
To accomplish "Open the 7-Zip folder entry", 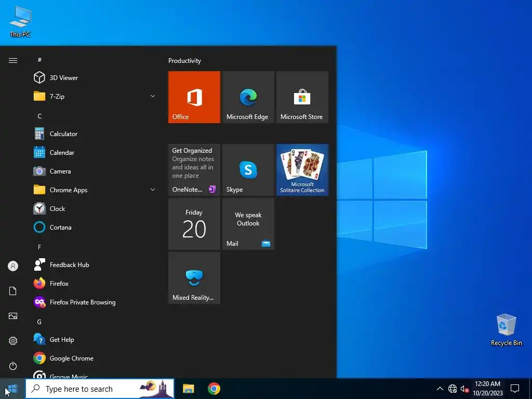I will point(95,96).
